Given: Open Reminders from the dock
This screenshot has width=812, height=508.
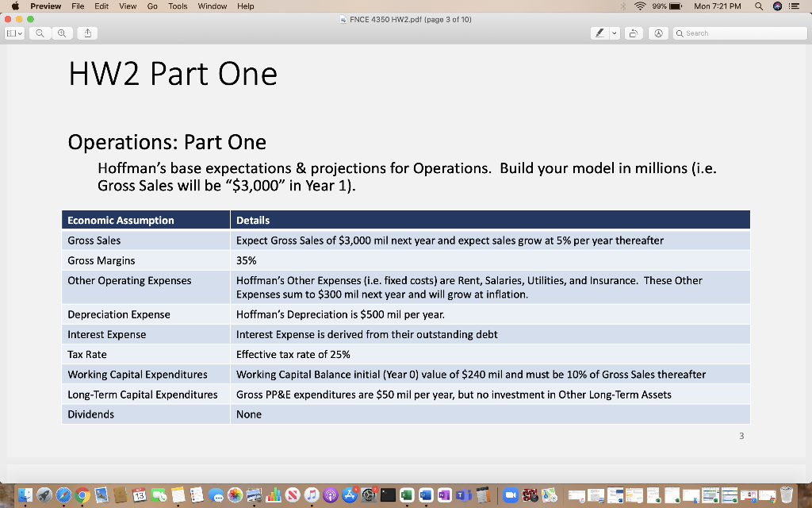Looking at the screenshot, I should [x=197, y=495].
